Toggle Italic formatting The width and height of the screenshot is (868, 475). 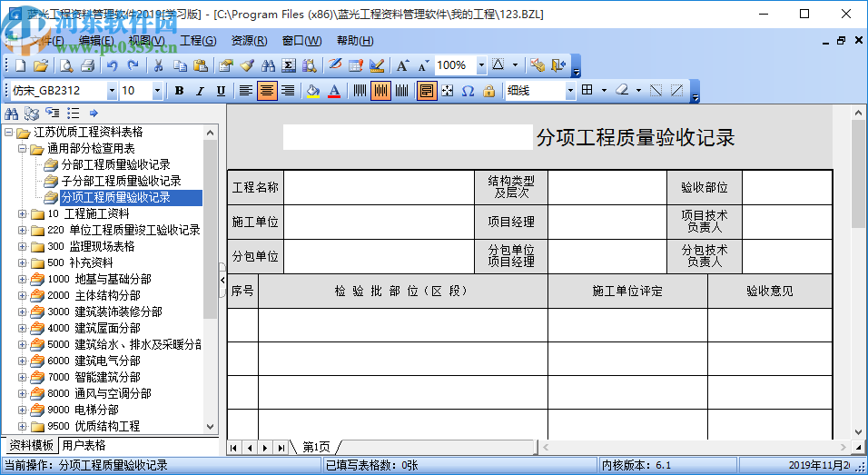(x=200, y=91)
